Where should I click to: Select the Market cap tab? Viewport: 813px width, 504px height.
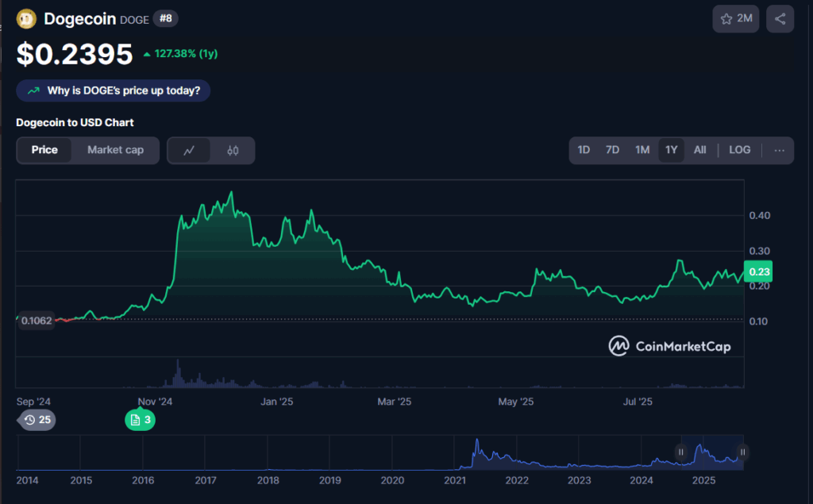click(115, 150)
